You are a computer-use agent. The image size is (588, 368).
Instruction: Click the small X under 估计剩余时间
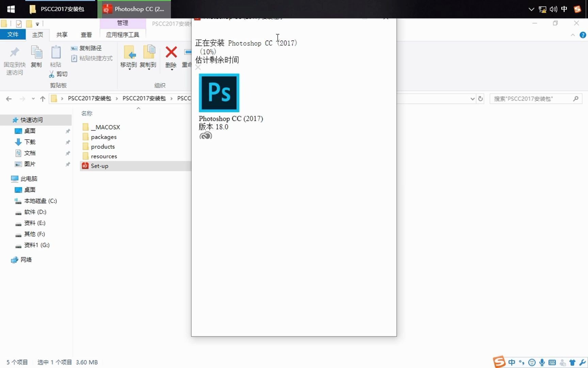coord(198,67)
